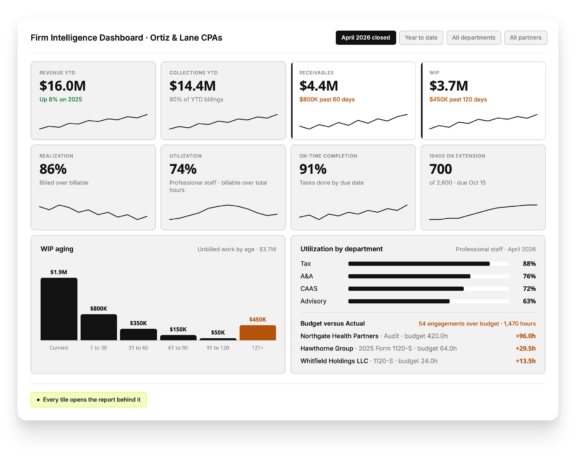Click the 88% Tax percentage
Viewport: 576px width, 462px height.
pos(529,264)
